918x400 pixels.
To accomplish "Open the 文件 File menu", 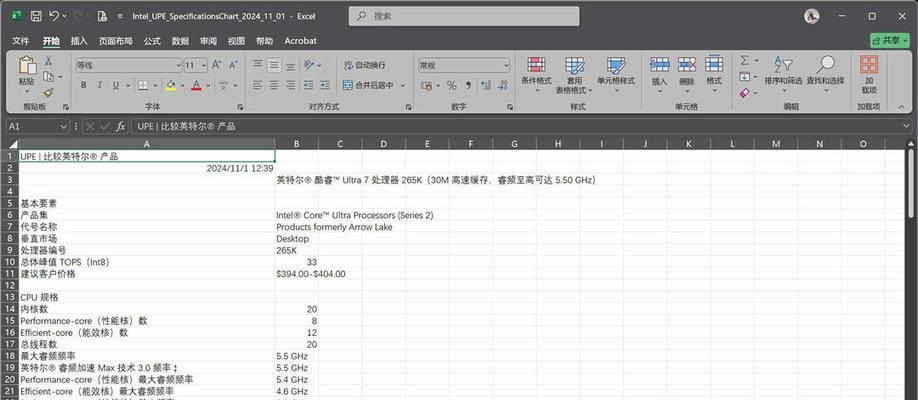I will (20, 41).
